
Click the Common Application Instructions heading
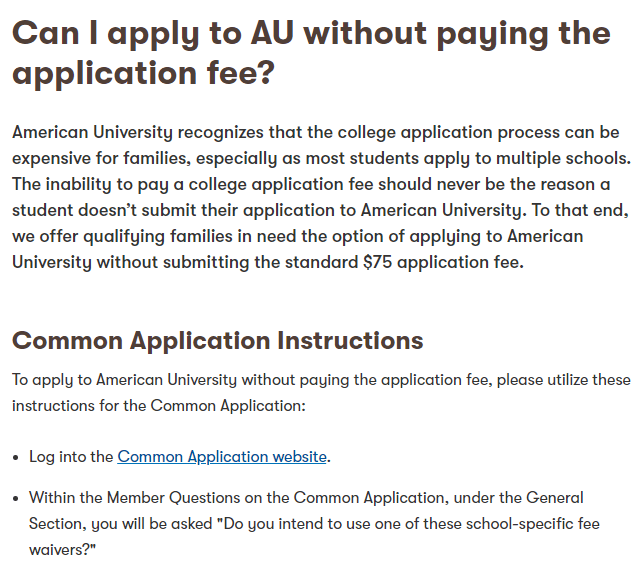(x=217, y=341)
